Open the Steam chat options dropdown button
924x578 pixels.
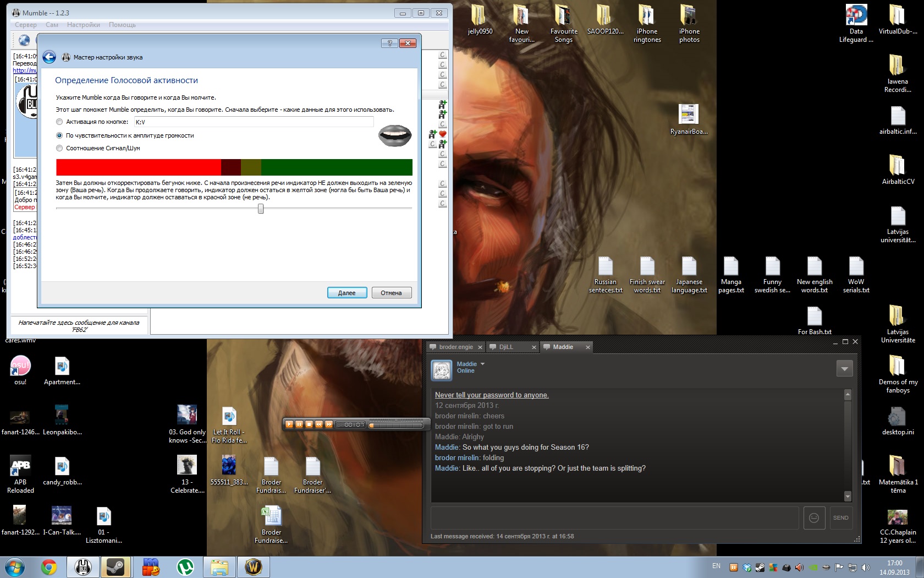coord(844,368)
